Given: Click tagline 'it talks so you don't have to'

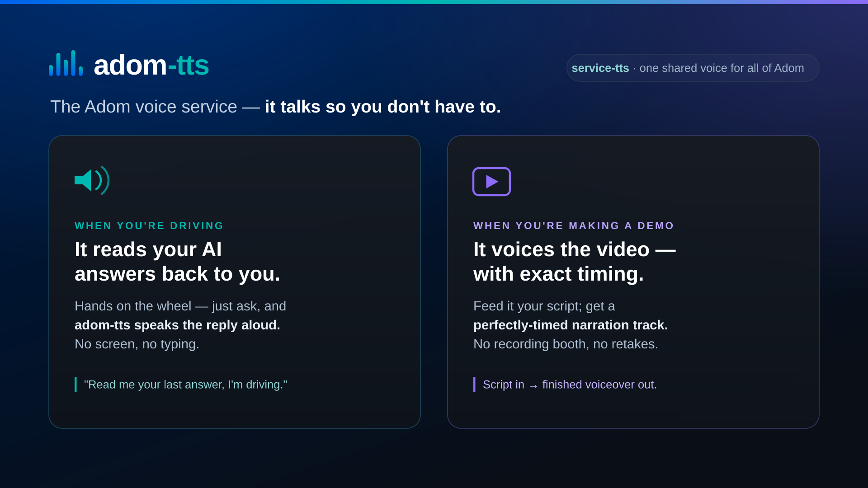Looking at the screenshot, I should tap(382, 107).
